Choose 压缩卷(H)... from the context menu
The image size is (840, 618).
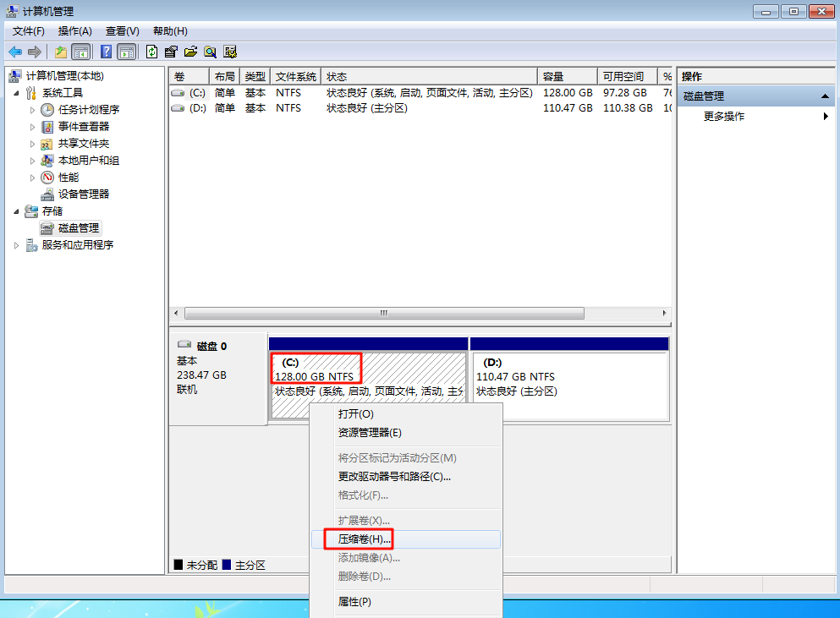pos(364,539)
